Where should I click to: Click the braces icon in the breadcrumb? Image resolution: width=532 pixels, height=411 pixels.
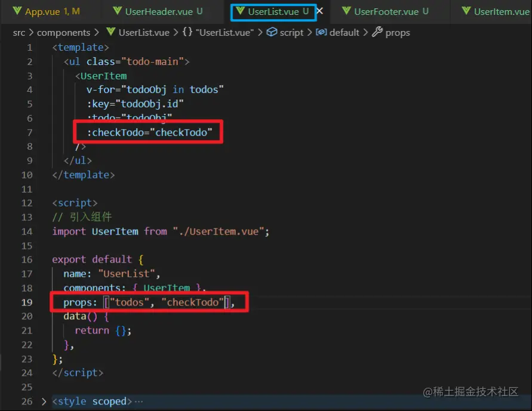pyautogui.click(x=187, y=32)
